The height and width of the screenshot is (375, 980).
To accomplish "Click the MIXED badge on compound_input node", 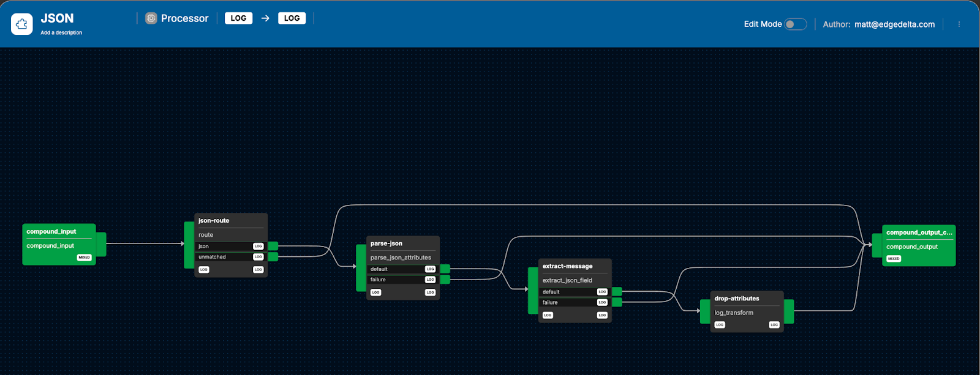I will (x=84, y=258).
